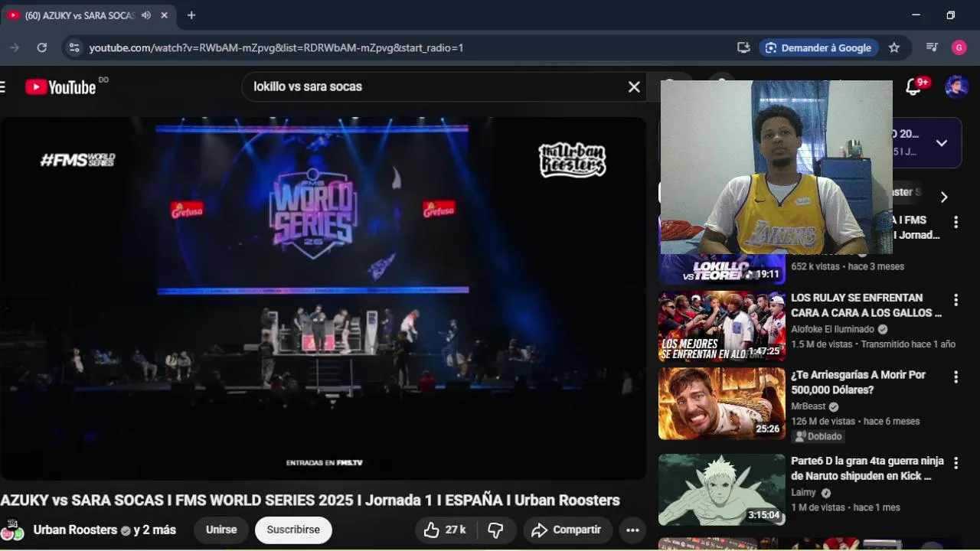The height and width of the screenshot is (551, 980).
Task: Open the Laimy channel name
Action: (804, 493)
